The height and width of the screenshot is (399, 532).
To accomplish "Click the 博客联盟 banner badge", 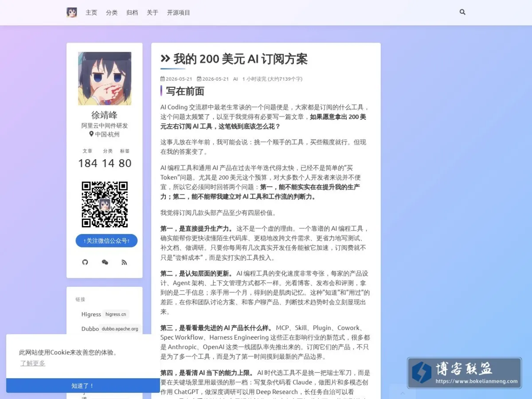I will (465, 373).
